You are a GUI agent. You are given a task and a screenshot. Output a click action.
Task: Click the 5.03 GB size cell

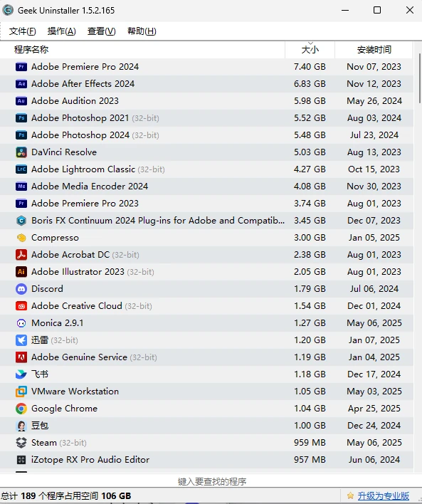point(310,152)
